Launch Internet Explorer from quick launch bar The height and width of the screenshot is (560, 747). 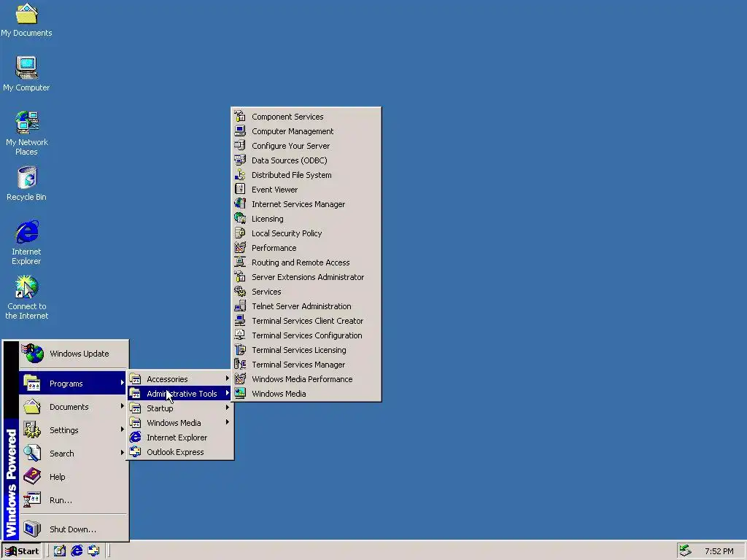(x=77, y=551)
